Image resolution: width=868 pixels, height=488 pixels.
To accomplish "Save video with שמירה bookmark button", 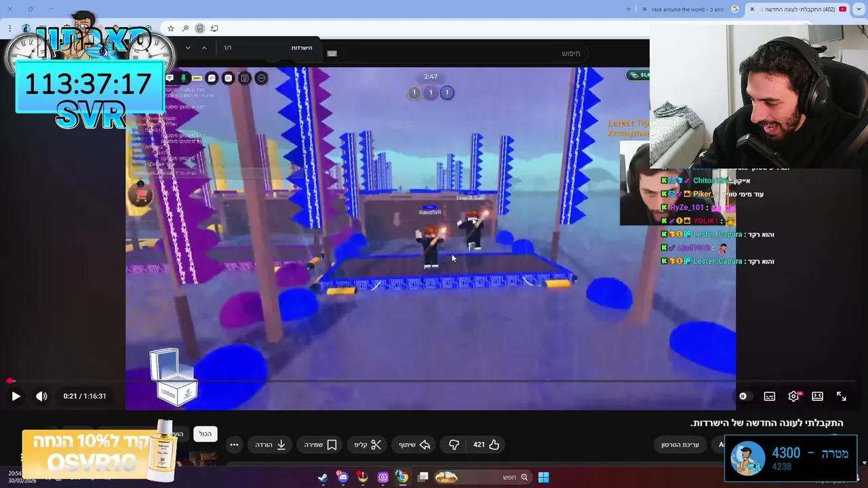I will point(320,445).
